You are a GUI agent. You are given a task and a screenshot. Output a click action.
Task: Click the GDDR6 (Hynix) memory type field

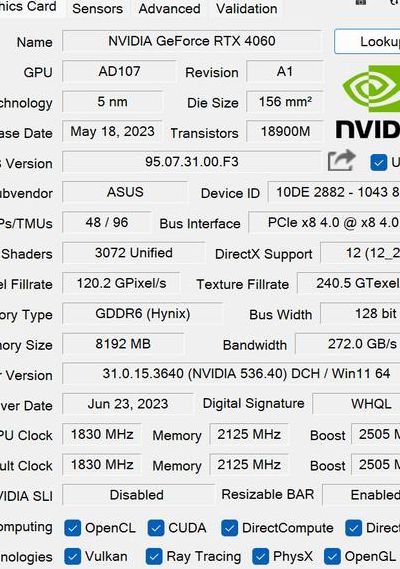[x=143, y=314]
